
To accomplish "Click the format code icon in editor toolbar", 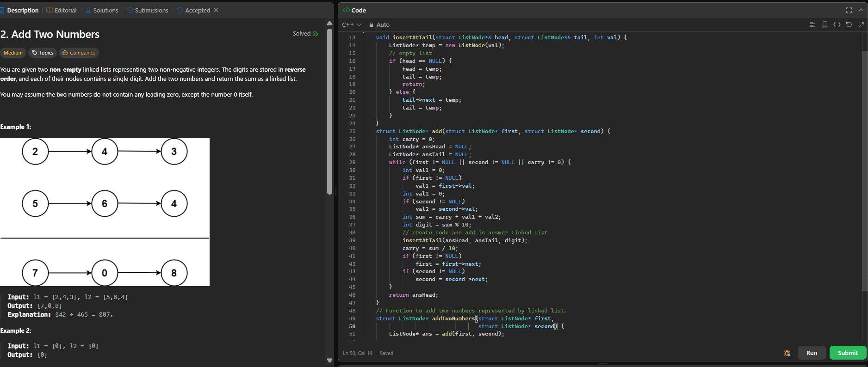I will pos(812,24).
